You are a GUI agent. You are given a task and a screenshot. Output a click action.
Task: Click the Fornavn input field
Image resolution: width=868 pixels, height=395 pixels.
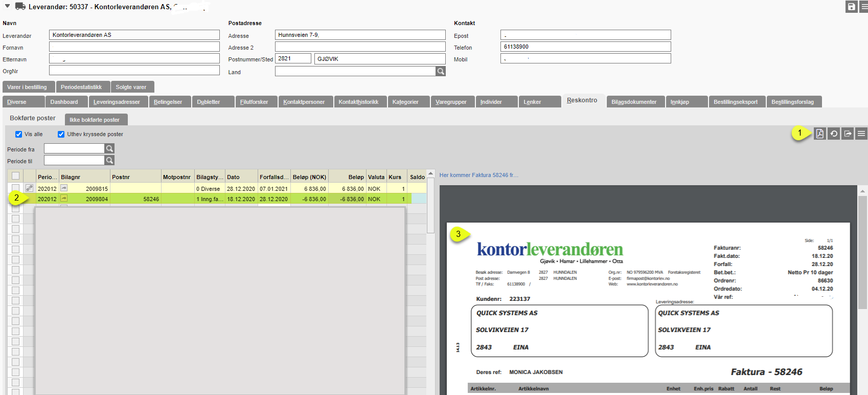pyautogui.click(x=134, y=47)
